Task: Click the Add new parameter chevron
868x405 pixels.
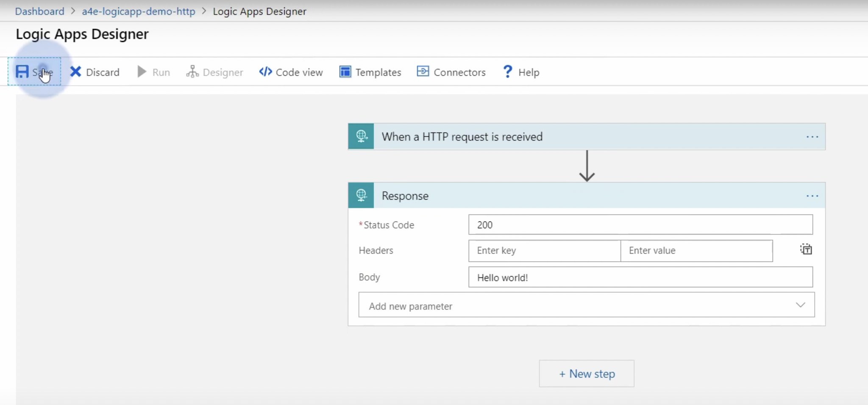Action: 800,305
